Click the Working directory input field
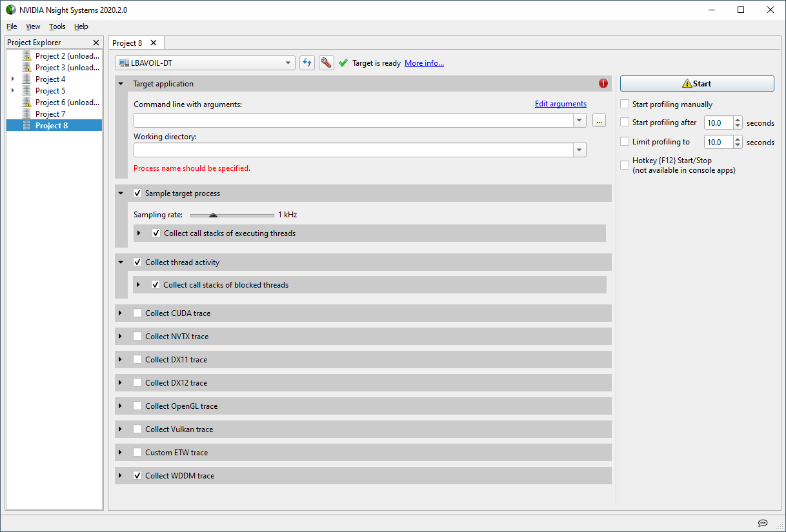786x532 pixels. [354, 150]
